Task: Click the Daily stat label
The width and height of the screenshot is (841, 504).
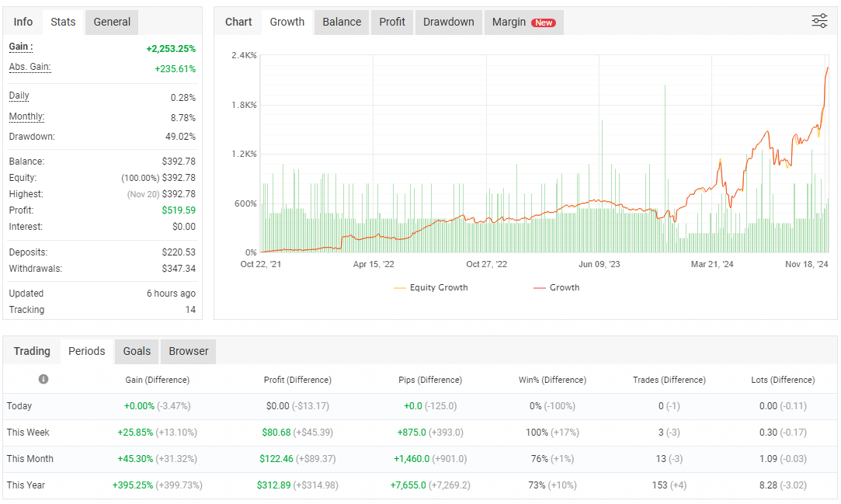Action: coord(19,96)
